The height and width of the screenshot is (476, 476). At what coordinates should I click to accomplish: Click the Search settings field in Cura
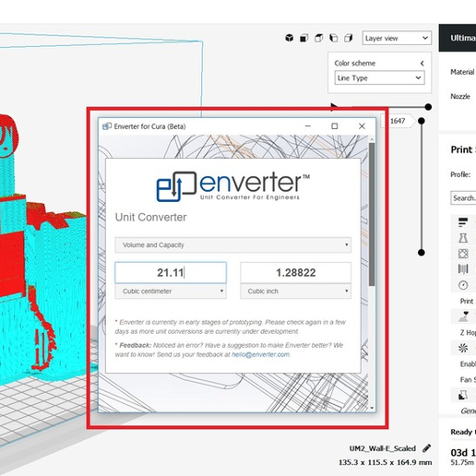coord(463,198)
